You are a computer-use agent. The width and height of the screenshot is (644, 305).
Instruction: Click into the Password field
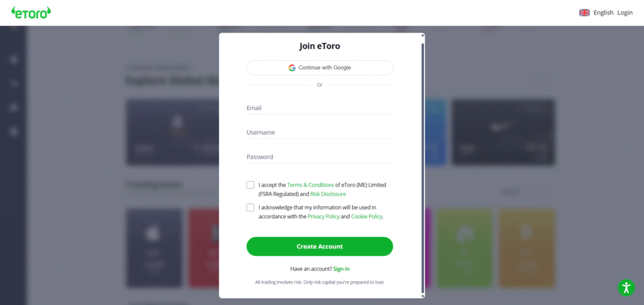point(319,157)
